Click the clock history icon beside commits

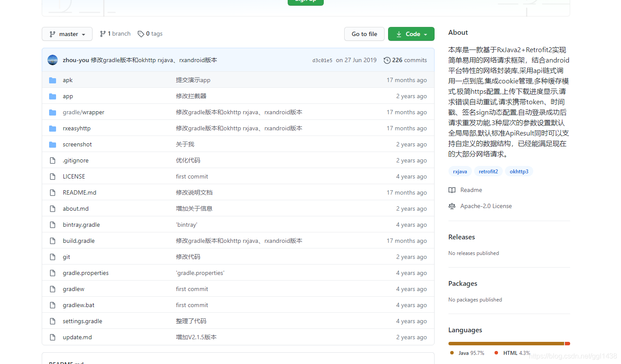pos(387,60)
